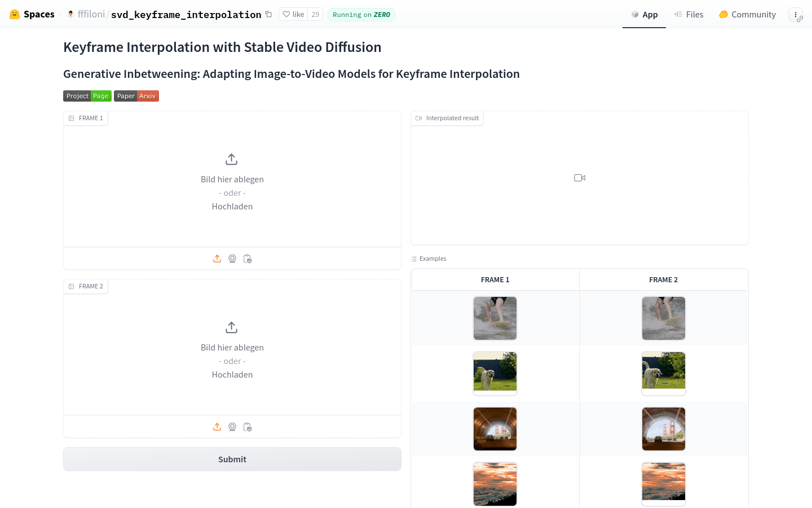Select upload source icon under Frame 1
This screenshot has width=812, height=508.
(x=217, y=259)
